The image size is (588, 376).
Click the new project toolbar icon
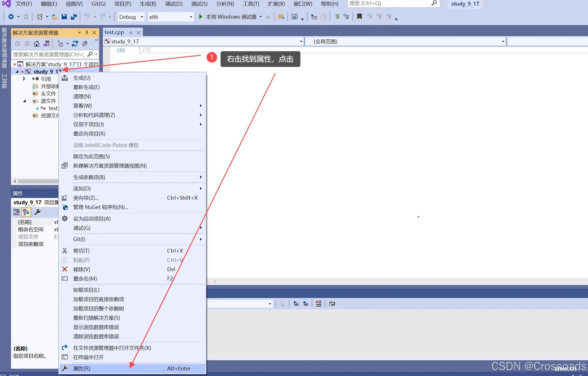(x=39, y=17)
